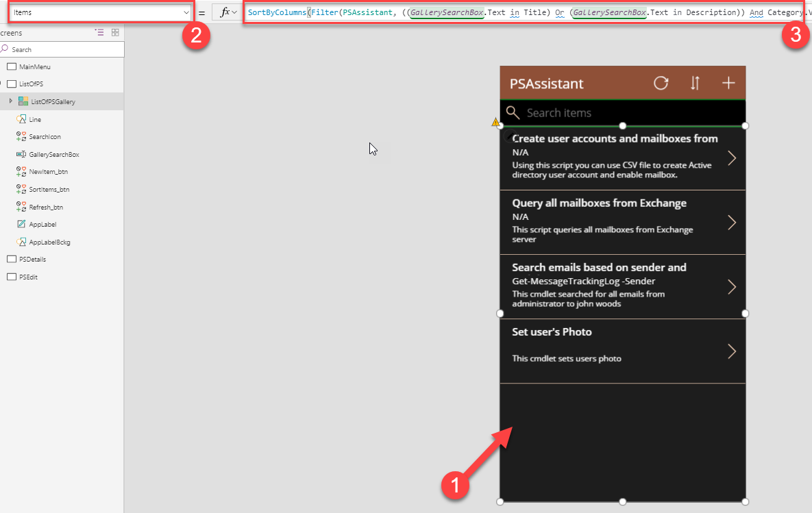Select the AppLabel control
812x513 pixels.
point(42,225)
